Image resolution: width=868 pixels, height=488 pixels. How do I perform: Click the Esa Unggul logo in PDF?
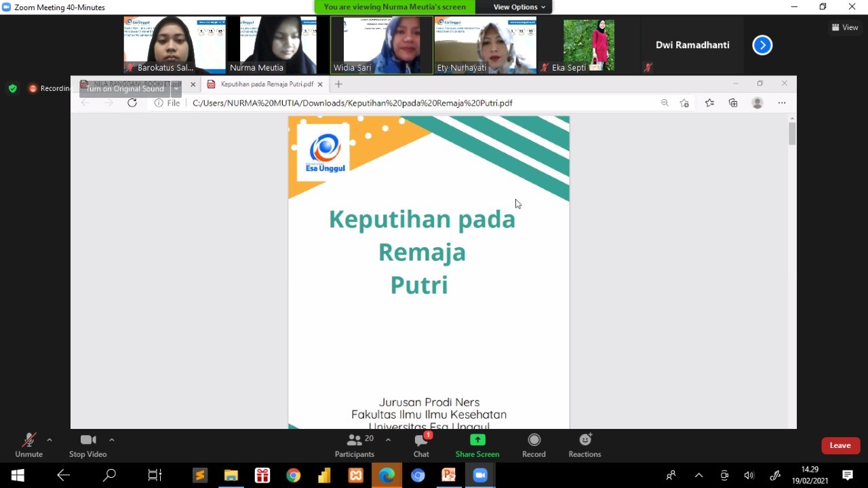click(x=323, y=153)
